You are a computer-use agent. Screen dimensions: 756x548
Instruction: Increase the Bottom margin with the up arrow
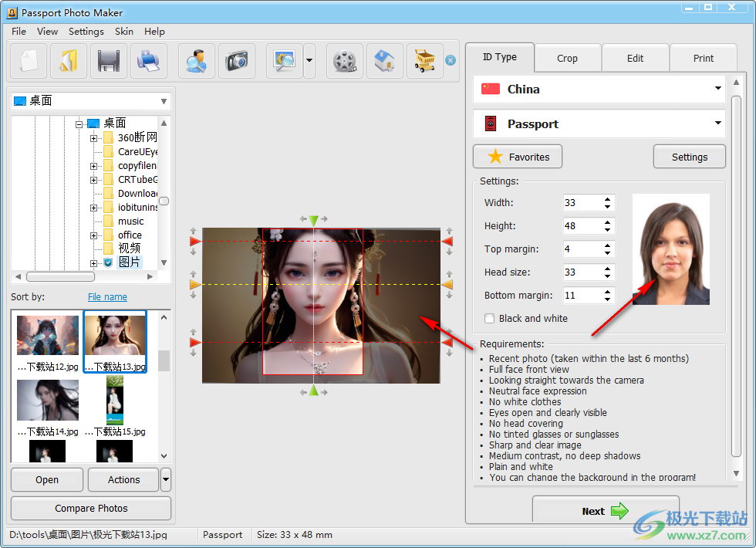[608, 292]
